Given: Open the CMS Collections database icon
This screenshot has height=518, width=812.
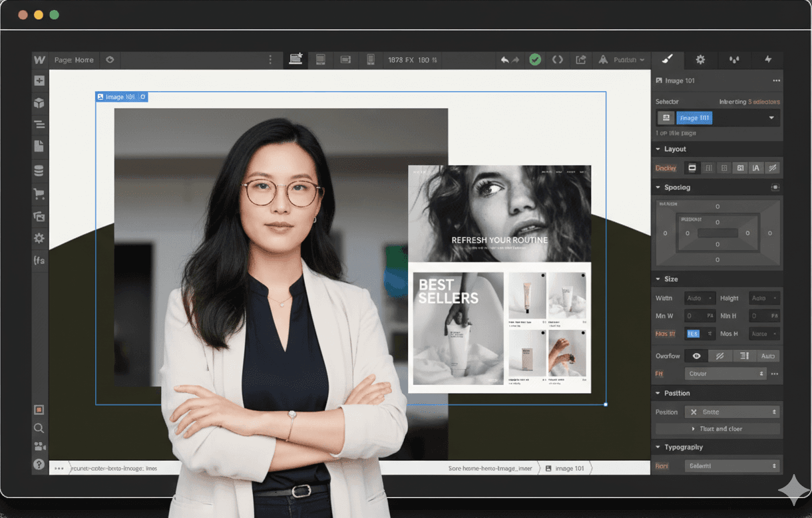Looking at the screenshot, I should click(39, 171).
